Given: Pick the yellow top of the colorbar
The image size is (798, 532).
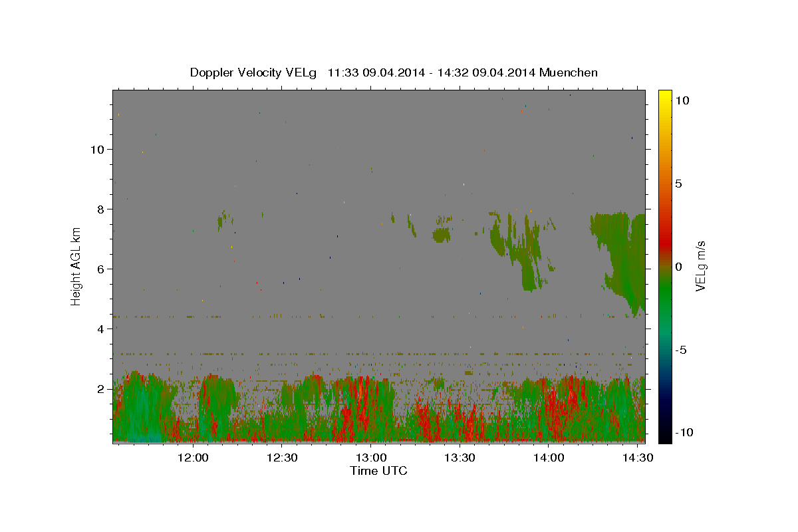Looking at the screenshot, I should [x=665, y=94].
